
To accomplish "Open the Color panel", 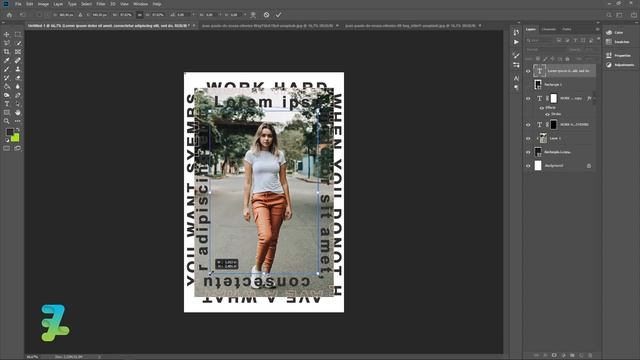I will tap(615, 32).
